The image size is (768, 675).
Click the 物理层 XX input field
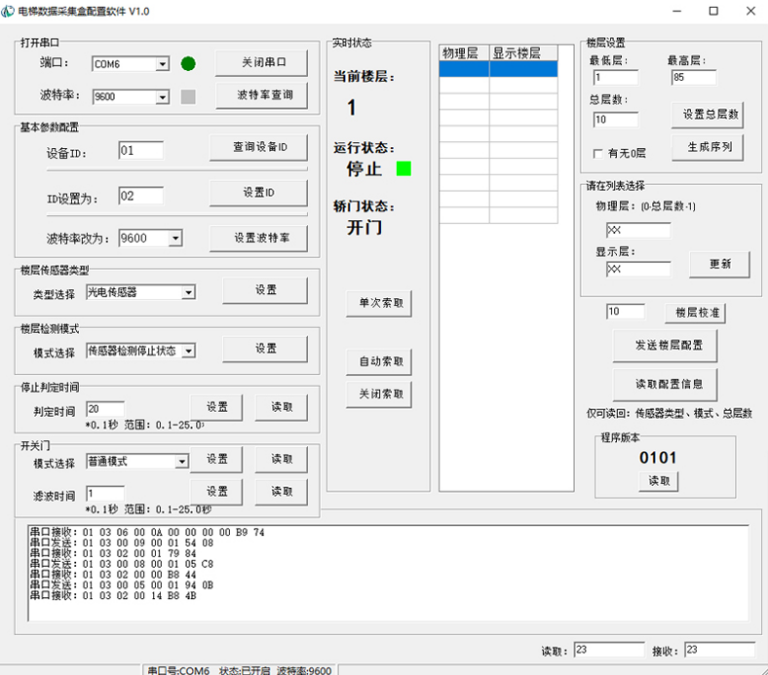click(638, 230)
